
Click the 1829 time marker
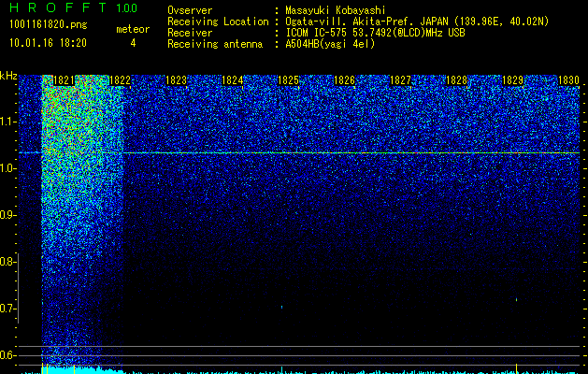(x=512, y=80)
